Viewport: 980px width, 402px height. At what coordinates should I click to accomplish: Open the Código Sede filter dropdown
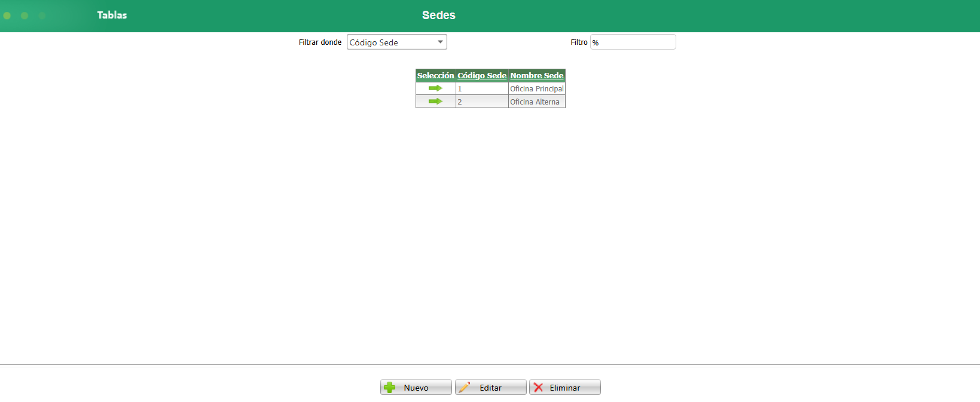397,42
